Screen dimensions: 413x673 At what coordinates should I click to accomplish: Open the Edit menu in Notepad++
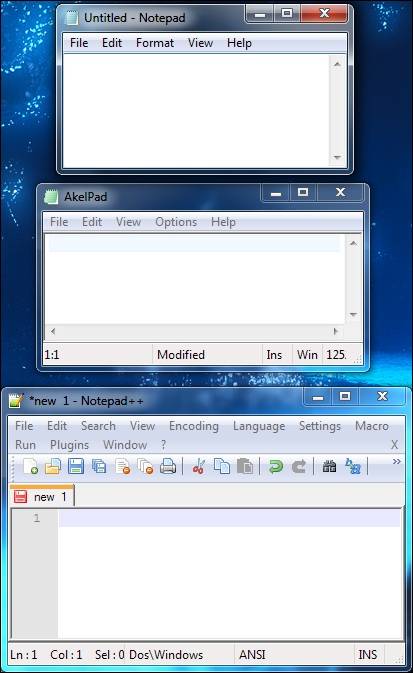pos(57,426)
